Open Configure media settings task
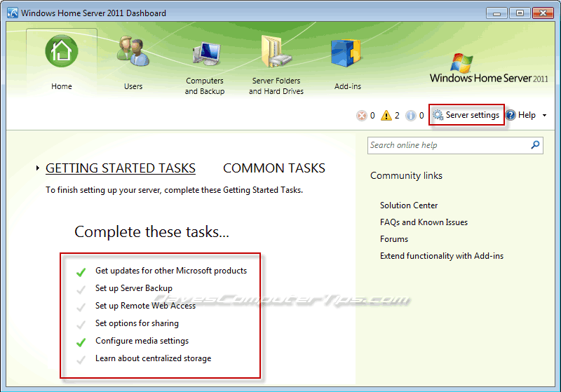Viewport: 561px width, 392px height. coord(142,341)
